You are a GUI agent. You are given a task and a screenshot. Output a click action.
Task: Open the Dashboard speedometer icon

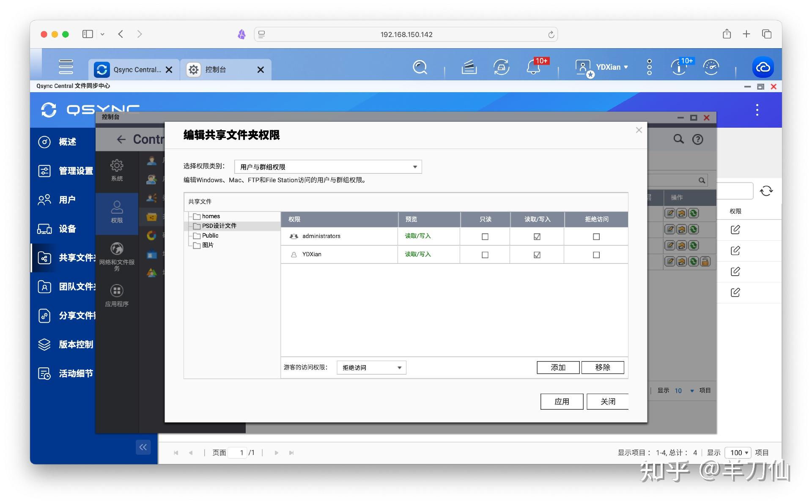pyautogui.click(x=711, y=67)
